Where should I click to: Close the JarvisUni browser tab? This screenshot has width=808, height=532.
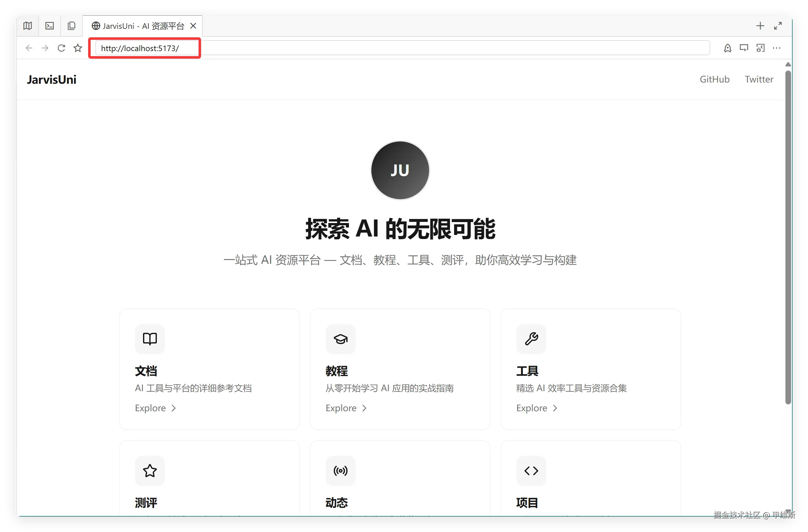[x=193, y=26]
